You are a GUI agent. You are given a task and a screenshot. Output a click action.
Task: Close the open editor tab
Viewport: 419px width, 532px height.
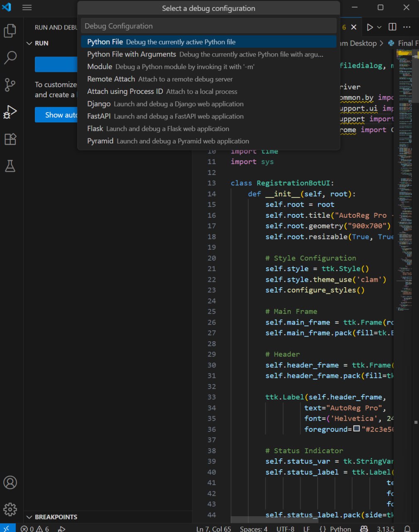354,27
